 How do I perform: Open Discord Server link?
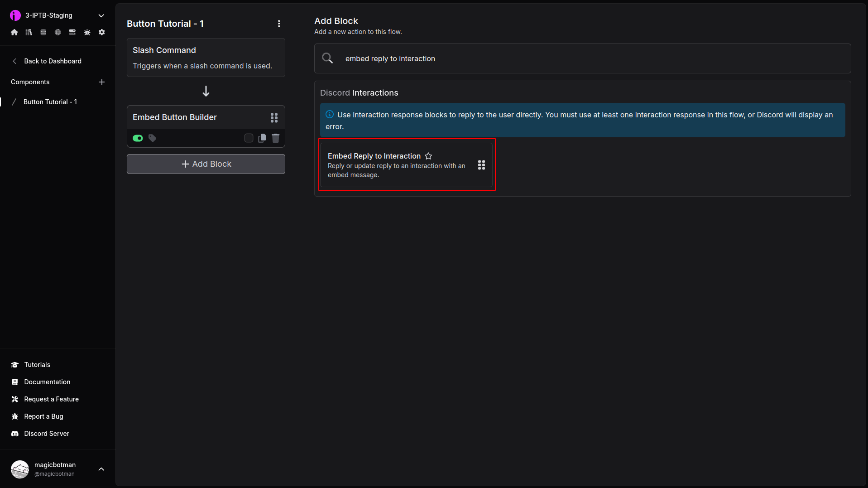[x=47, y=434]
